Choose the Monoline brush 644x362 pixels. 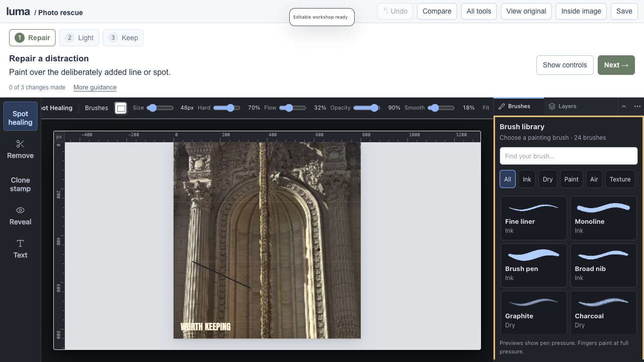coord(603,218)
